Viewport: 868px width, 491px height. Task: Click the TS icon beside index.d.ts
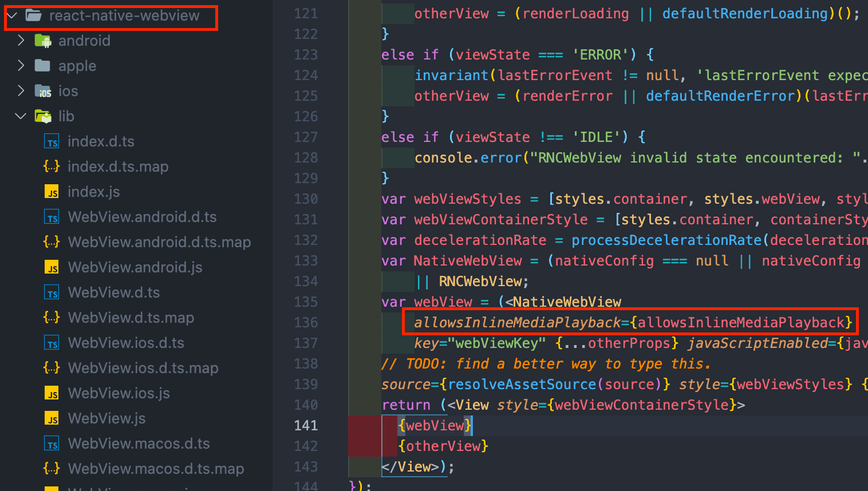(x=52, y=141)
